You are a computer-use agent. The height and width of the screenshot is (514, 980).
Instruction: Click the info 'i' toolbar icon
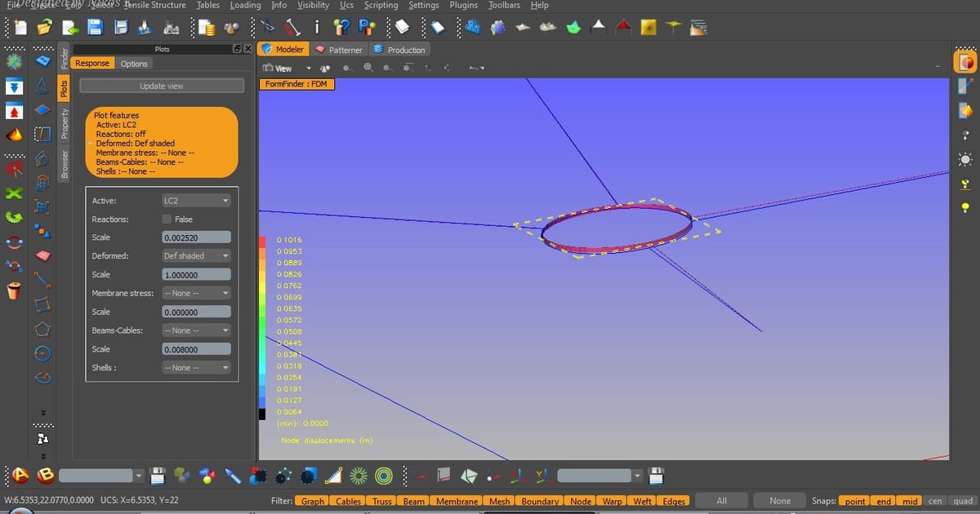(317, 28)
